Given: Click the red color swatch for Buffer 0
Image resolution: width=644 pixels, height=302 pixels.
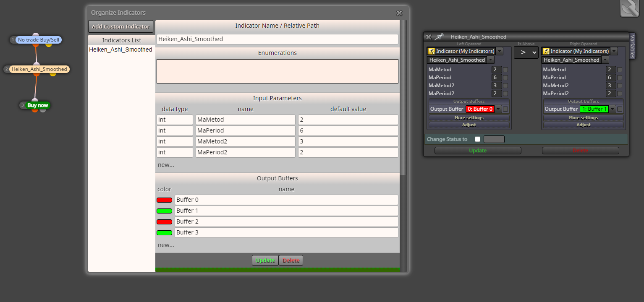Looking at the screenshot, I should [x=164, y=200].
